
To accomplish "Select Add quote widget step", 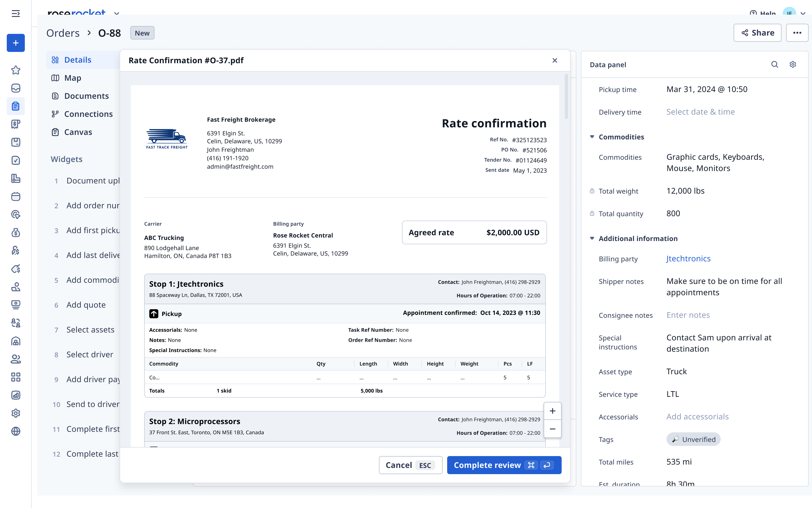I will pyautogui.click(x=86, y=305).
